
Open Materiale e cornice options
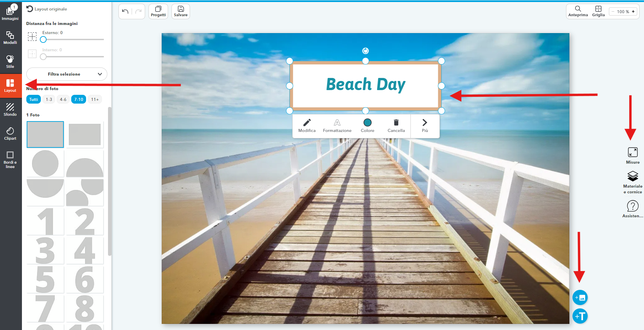pos(633,182)
